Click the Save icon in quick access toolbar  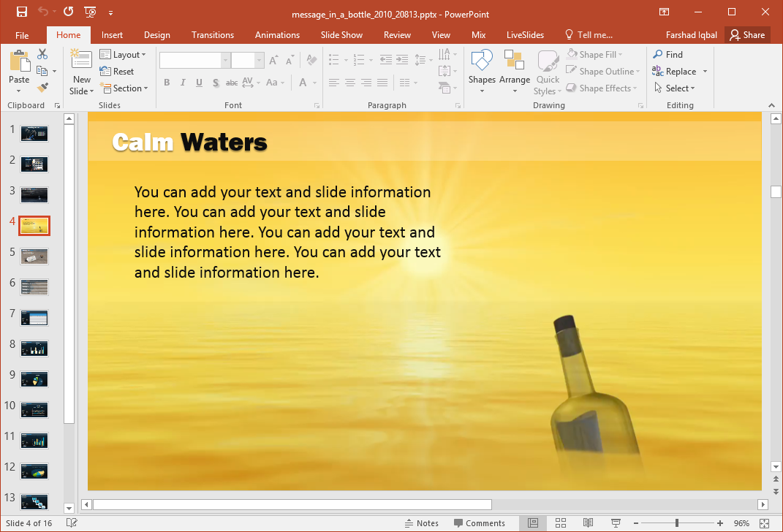coord(21,12)
